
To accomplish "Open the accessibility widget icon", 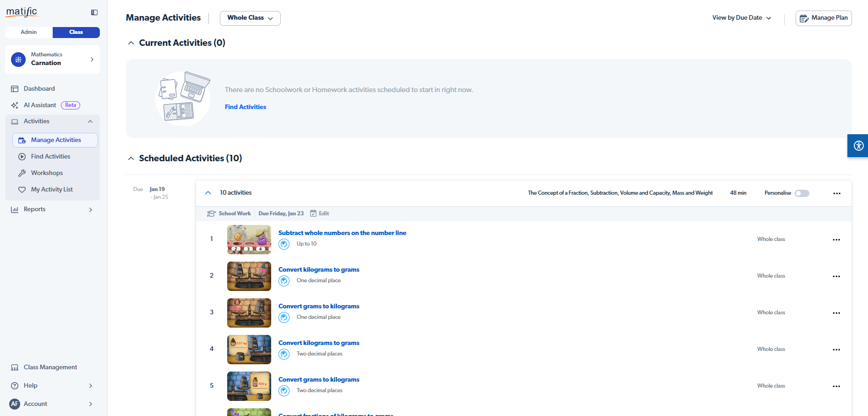I will click(x=858, y=146).
